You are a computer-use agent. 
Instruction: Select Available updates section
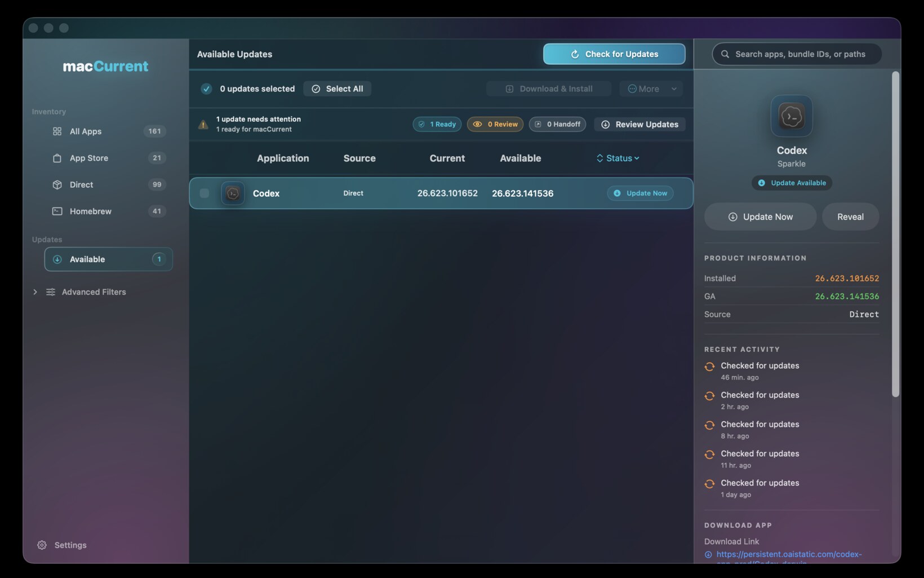pyautogui.click(x=109, y=259)
